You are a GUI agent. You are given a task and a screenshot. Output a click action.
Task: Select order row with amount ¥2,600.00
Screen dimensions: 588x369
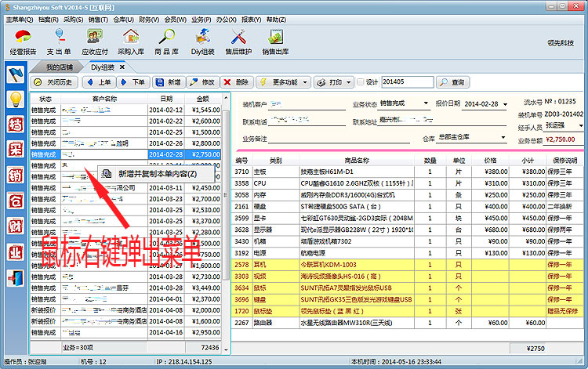(125, 121)
